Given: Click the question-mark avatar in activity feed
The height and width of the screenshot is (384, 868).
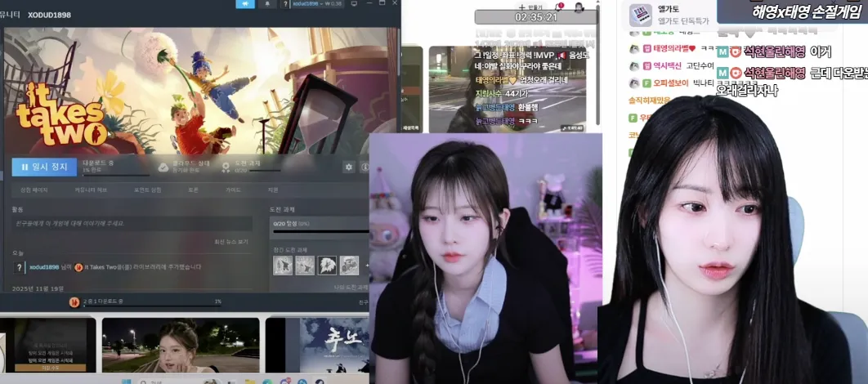Looking at the screenshot, I should coord(20,267).
